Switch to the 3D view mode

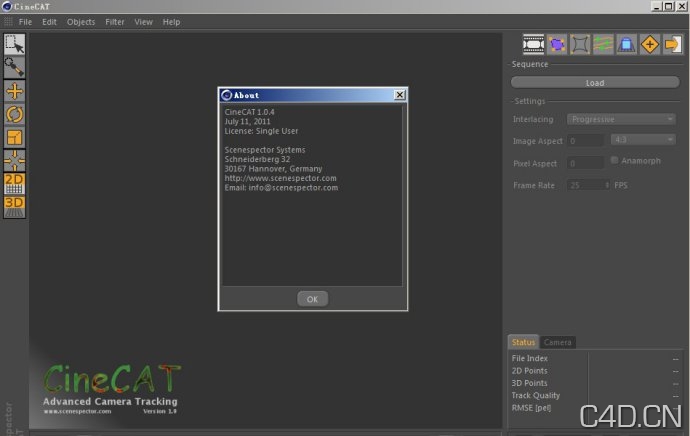click(15, 207)
